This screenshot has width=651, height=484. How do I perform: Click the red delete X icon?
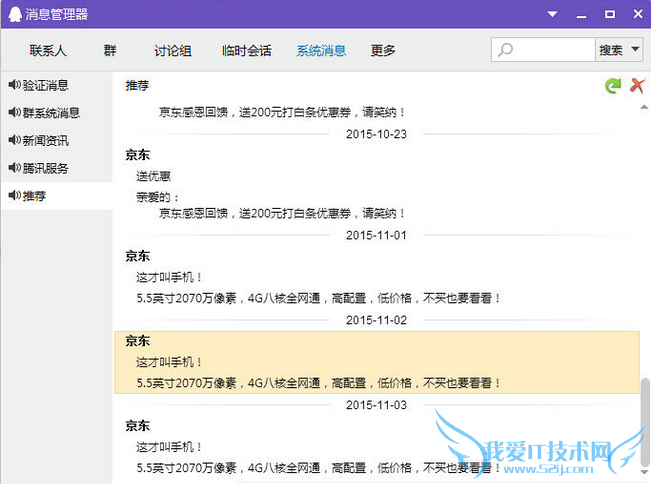(x=636, y=87)
